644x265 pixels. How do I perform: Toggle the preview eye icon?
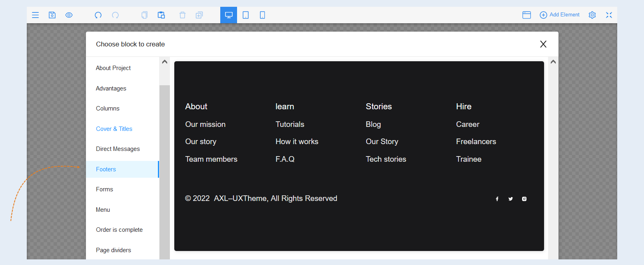point(69,15)
